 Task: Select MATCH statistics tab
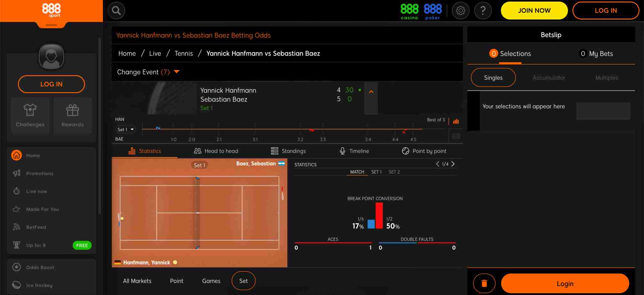tap(357, 172)
